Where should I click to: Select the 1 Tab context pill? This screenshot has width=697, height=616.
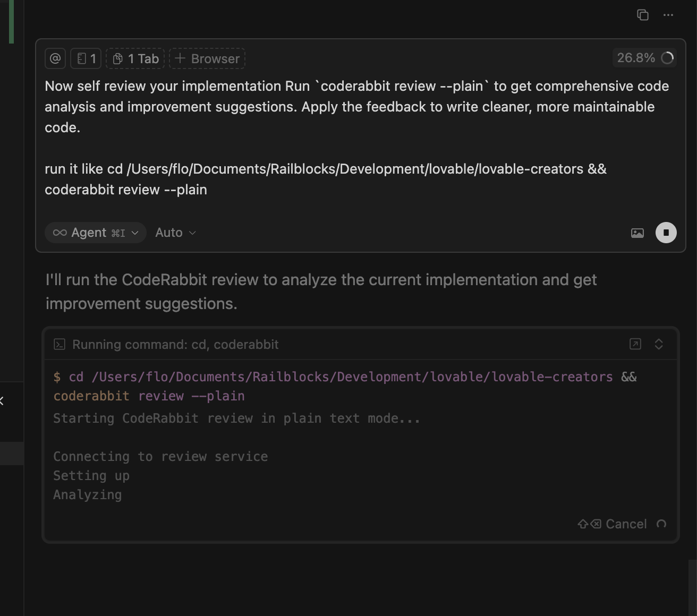click(135, 58)
